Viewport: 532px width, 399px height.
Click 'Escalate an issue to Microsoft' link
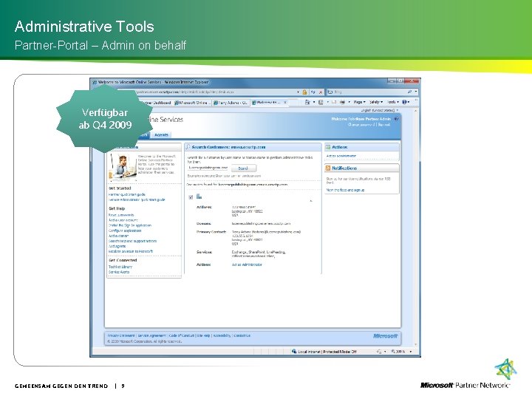(x=131, y=251)
